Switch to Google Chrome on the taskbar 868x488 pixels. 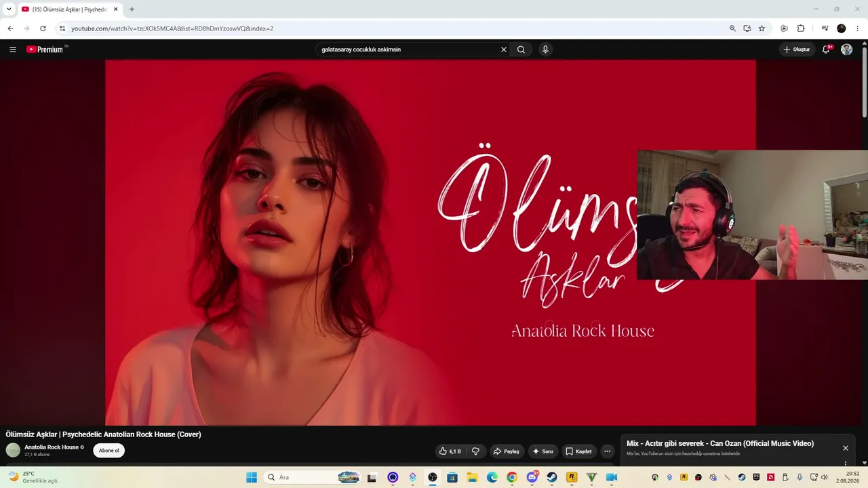[x=512, y=477]
